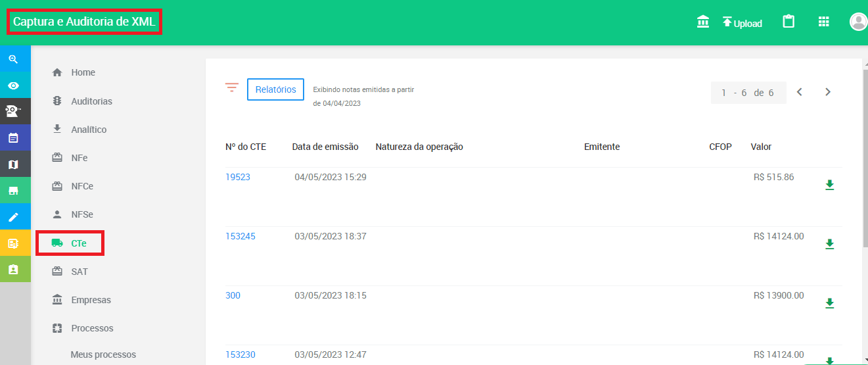868x365 pixels.
Task: Click the date 03/05/2023 12:47
Action: click(331, 354)
